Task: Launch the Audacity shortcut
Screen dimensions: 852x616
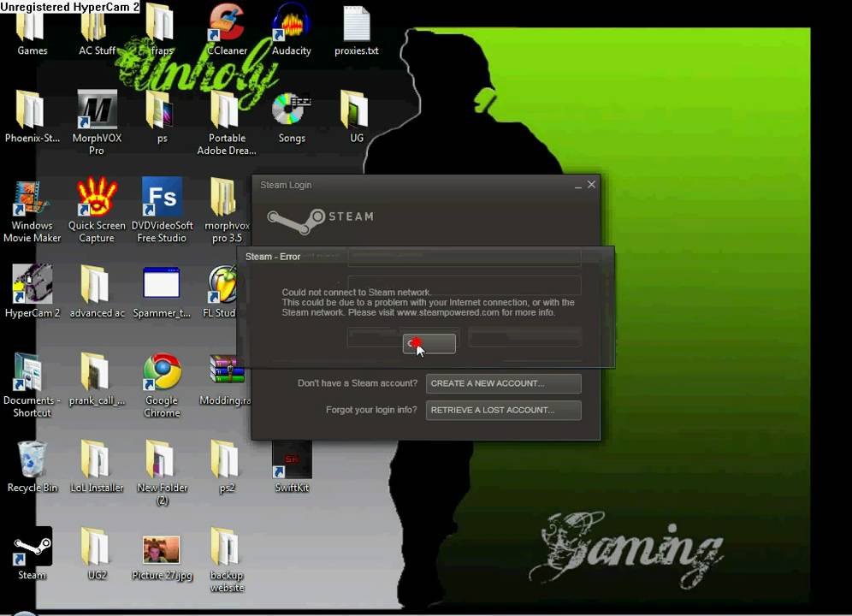Action: [x=292, y=30]
